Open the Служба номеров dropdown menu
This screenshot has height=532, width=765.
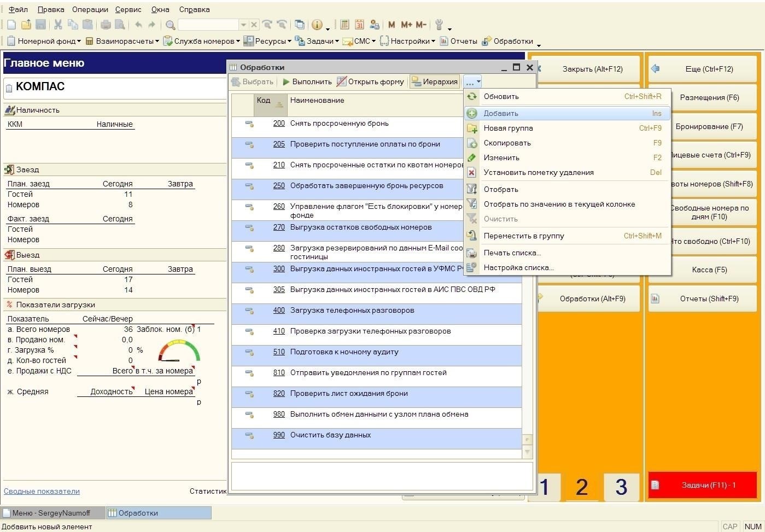point(202,41)
